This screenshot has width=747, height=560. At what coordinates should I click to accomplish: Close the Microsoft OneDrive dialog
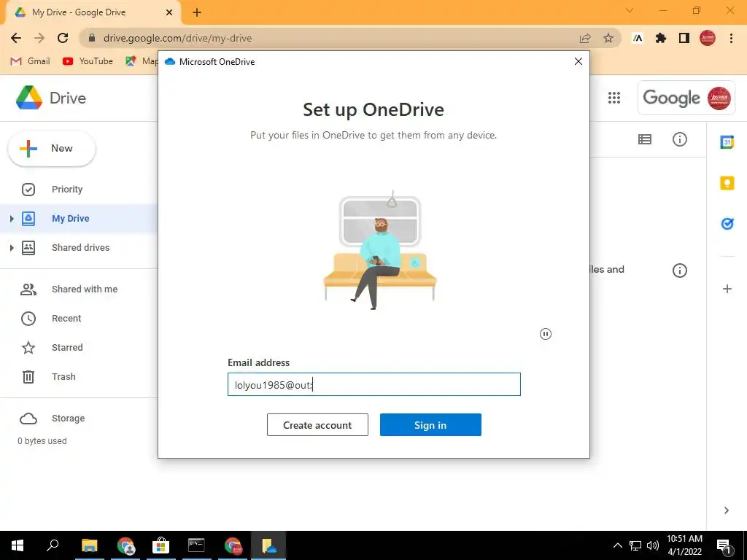(578, 61)
